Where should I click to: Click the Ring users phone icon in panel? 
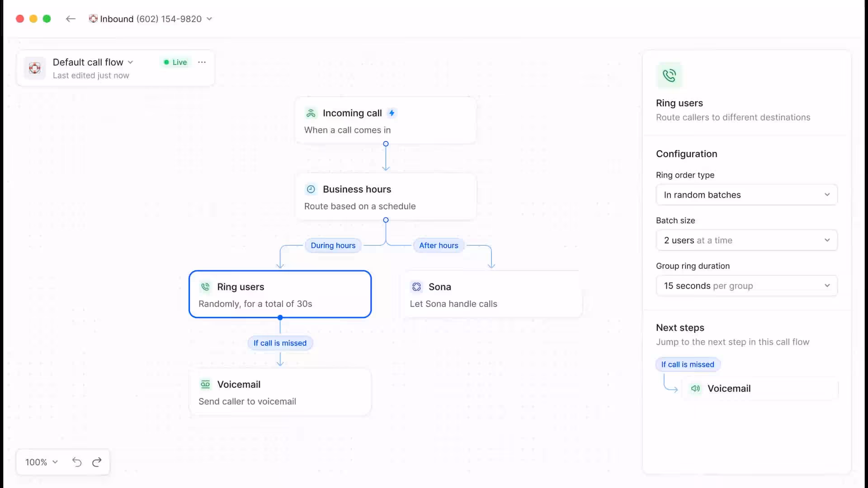pyautogui.click(x=669, y=75)
